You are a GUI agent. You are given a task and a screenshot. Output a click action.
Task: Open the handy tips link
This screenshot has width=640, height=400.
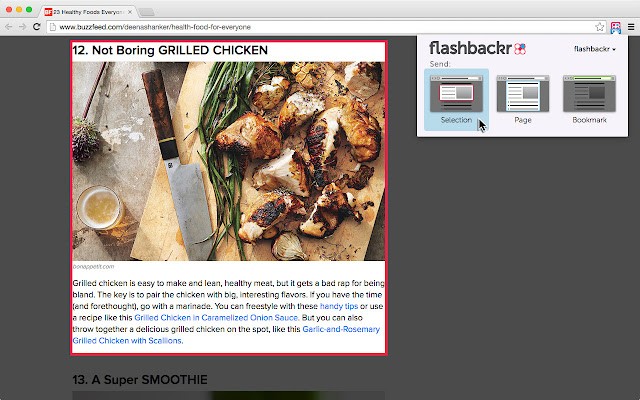(x=339, y=306)
